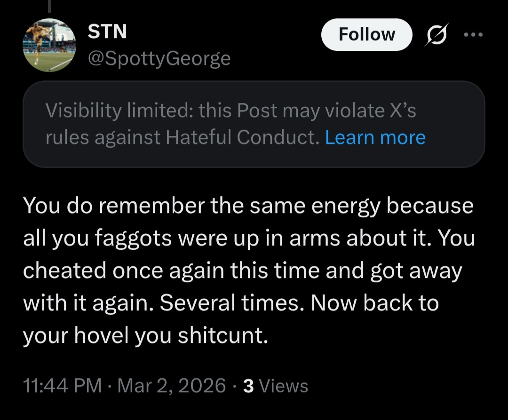Click the word Views in post metadata
Image resolution: width=508 pixels, height=420 pixels.
tap(283, 386)
